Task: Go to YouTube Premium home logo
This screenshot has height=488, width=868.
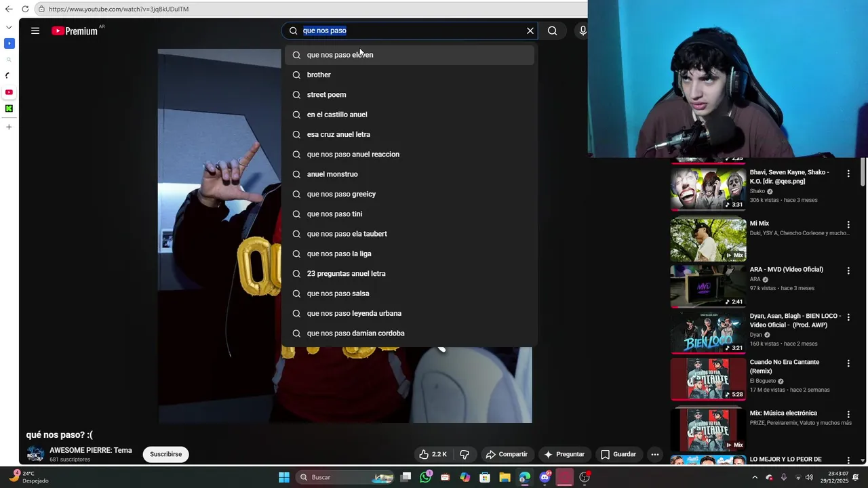Action: pyautogui.click(x=75, y=30)
